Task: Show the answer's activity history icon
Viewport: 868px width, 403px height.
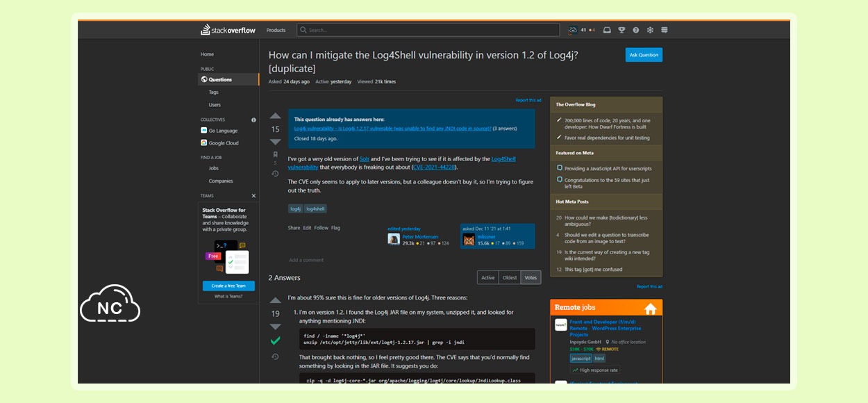Action: (275, 356)
